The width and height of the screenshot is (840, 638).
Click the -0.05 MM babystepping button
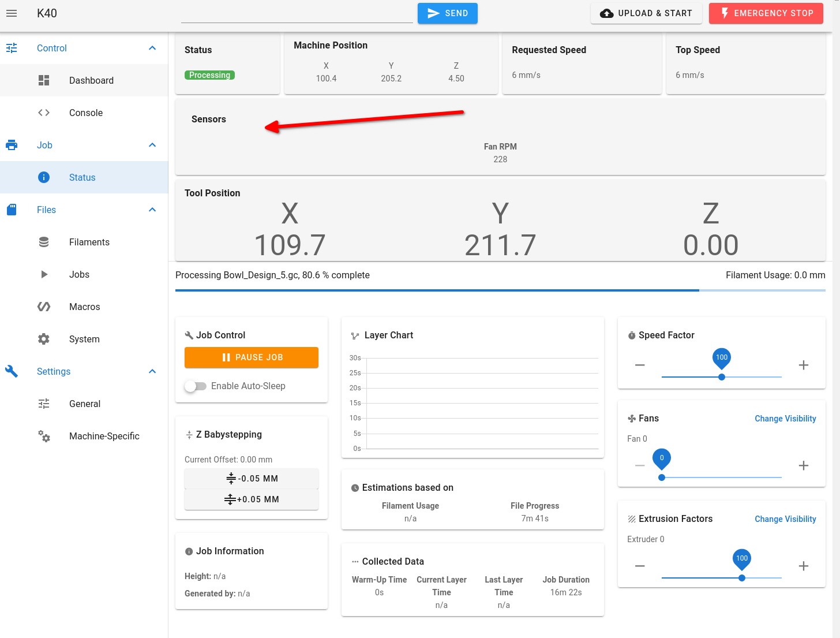click(252, 479)
